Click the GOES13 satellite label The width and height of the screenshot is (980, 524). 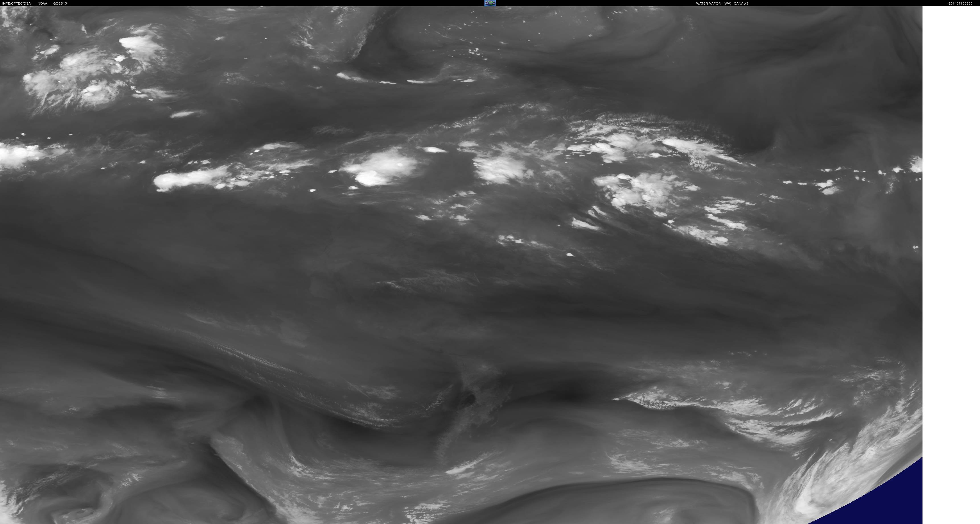(x=60, y=3)
